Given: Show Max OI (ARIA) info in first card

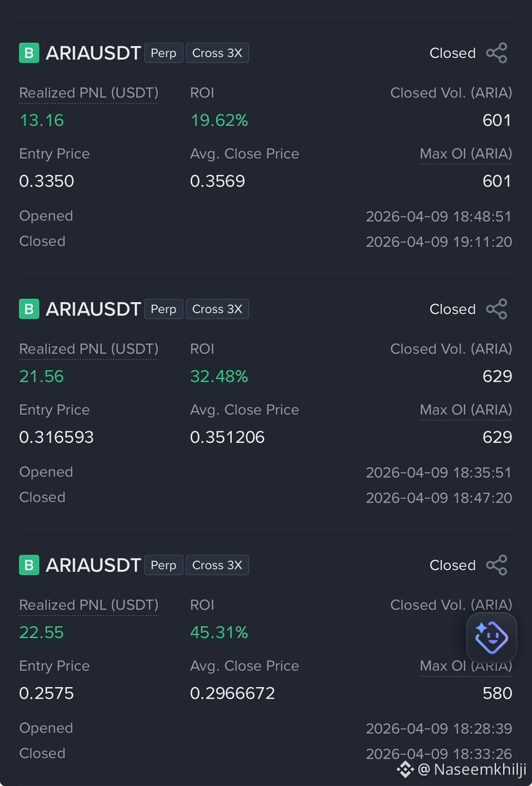Looking at the screenshot, I should [466, 154].
